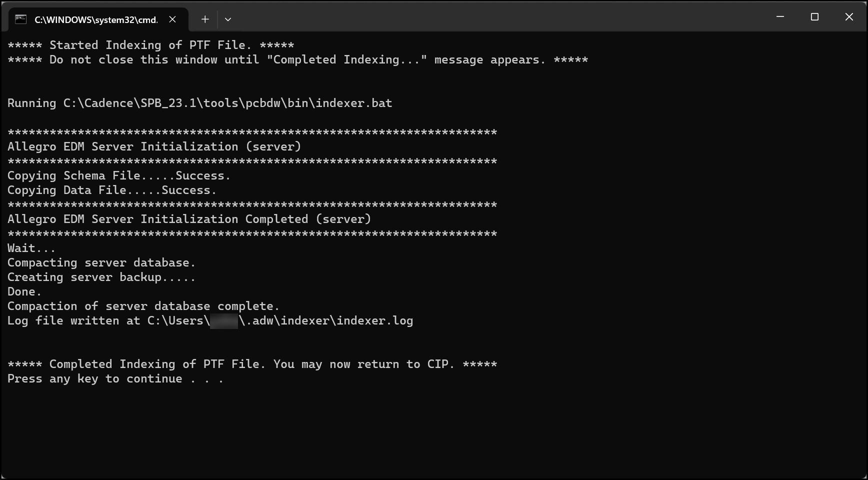Click the "Completed Indexing of PTF File" message
The width and height of the screenshot is (868, 480).
[252, 364]
